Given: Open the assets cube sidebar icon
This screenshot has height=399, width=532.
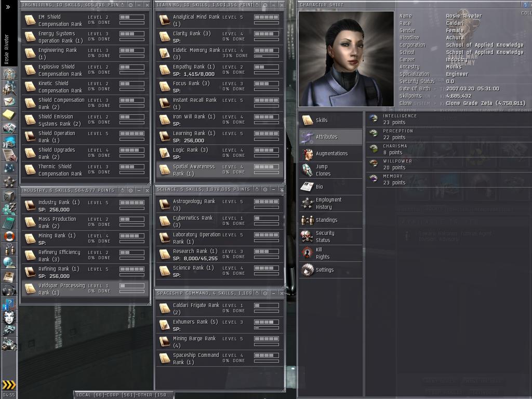Looking at the screenshot, I should click(x=9, y=195).
